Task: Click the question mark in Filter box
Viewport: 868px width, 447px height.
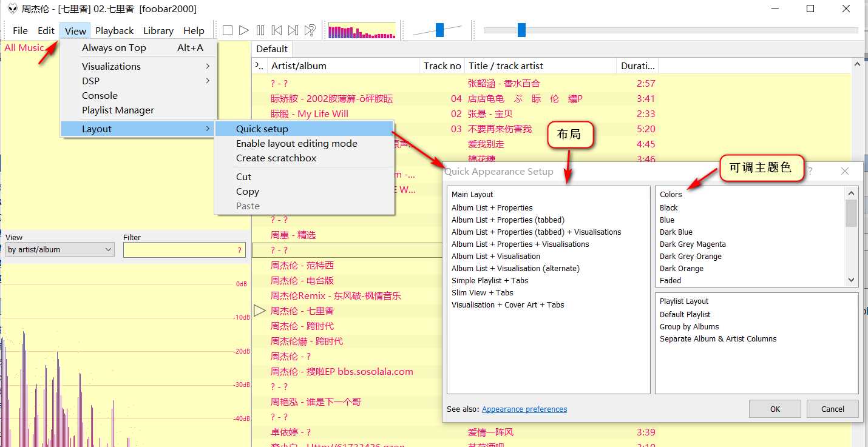Action: [239, 250]
